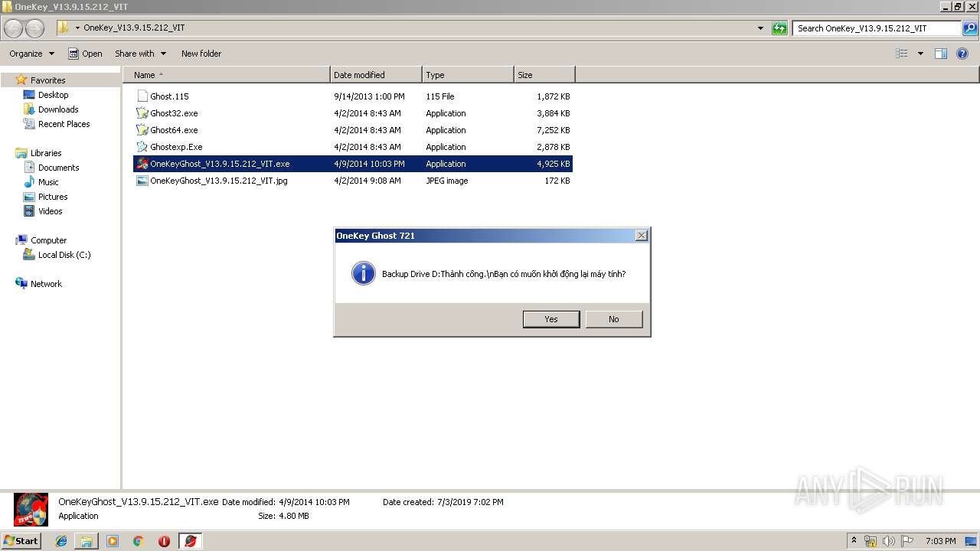Open Desktop in Favorites
This screenshot has height=551, width=980.
tap(53, 95)
